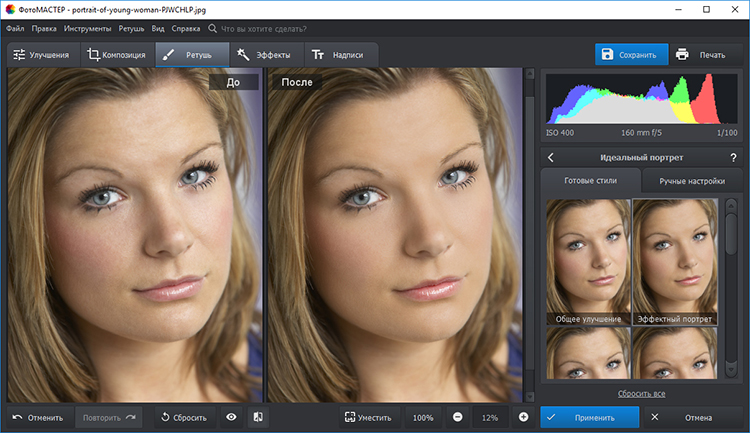Click the Сбросить все link
Image resolution: width=750 pixels, height=433 pixels.
[x=641, y=394]
